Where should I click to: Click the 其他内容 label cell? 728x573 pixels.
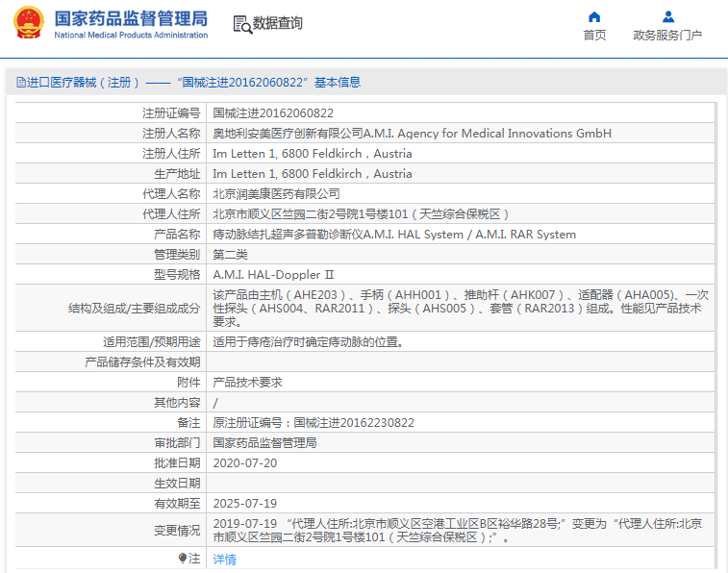pyautogui.click(x=177, y=403)
